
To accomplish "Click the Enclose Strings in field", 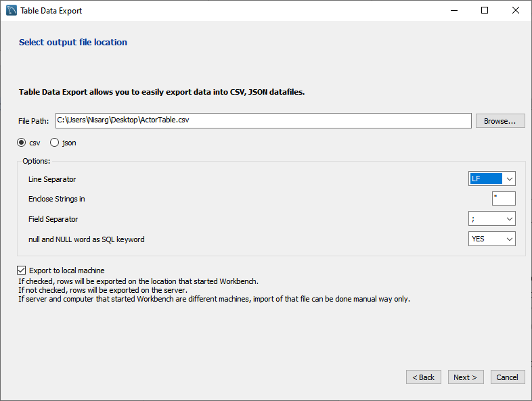I will pos(504,199).
